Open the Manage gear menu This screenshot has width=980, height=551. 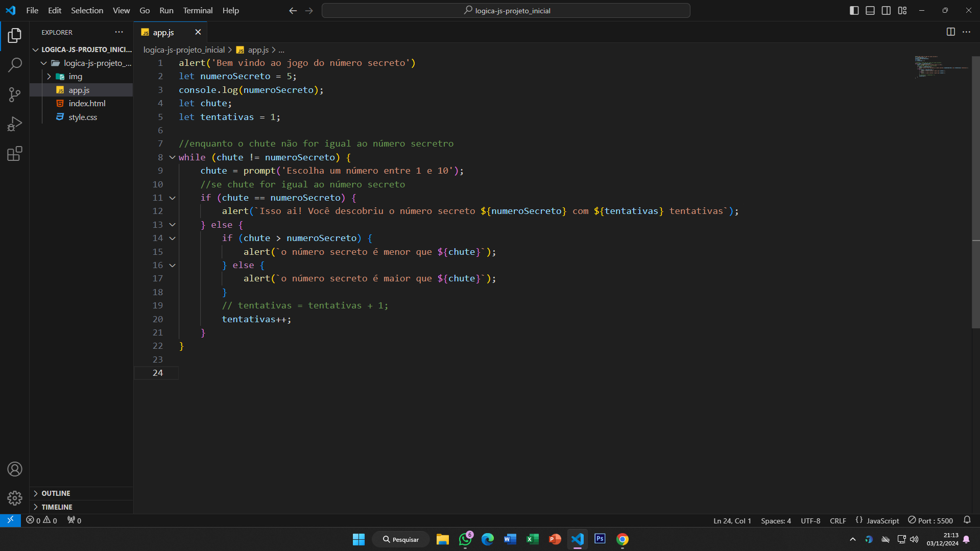pos(15,498)
